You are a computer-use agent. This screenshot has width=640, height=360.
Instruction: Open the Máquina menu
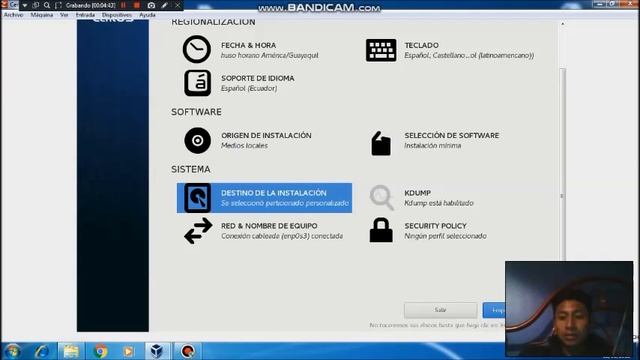click(x=42, y=15)
